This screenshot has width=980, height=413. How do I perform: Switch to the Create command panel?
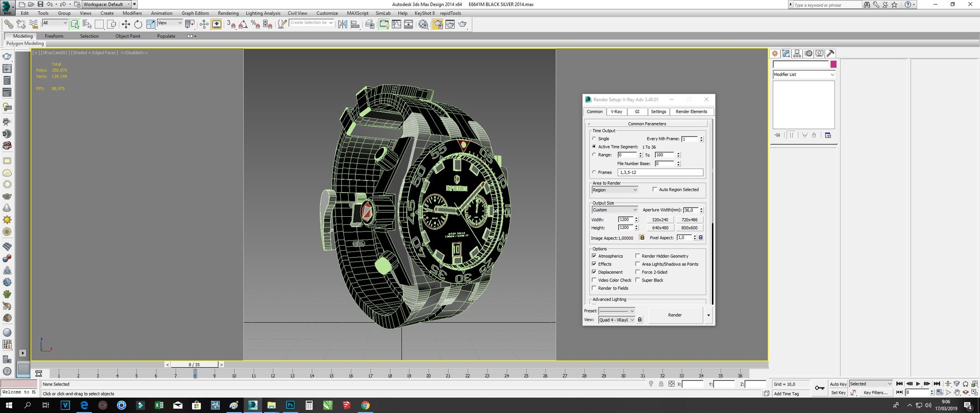click(x=775, y=54)
